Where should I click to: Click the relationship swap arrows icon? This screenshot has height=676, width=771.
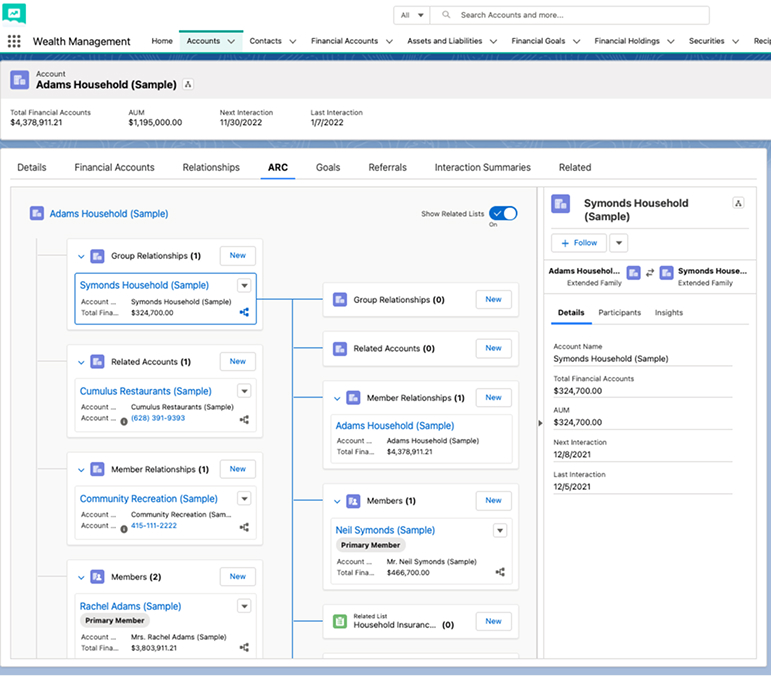coord(650,272)
